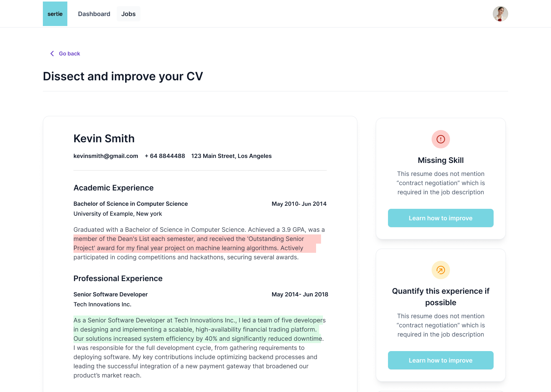The height and width of the screenshot is (392, 551).
Task: Click Learn how to improve under Missing Skill
Action: click(x=440, y=218)
